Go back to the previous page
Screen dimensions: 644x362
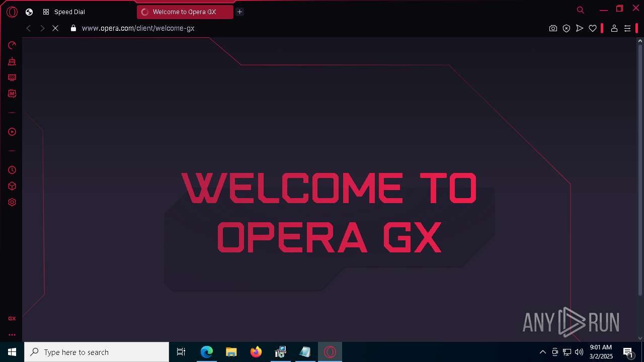[29, 29]
